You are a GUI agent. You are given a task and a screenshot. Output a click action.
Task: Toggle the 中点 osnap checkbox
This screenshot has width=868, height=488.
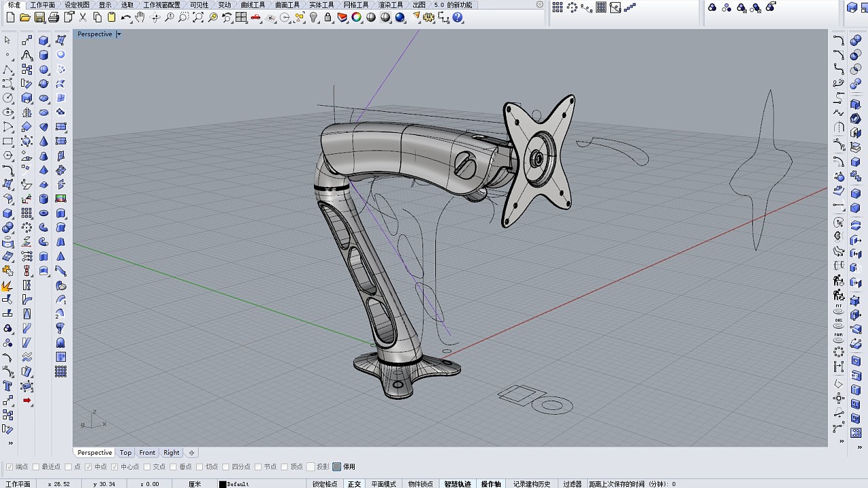coord(88,467)
